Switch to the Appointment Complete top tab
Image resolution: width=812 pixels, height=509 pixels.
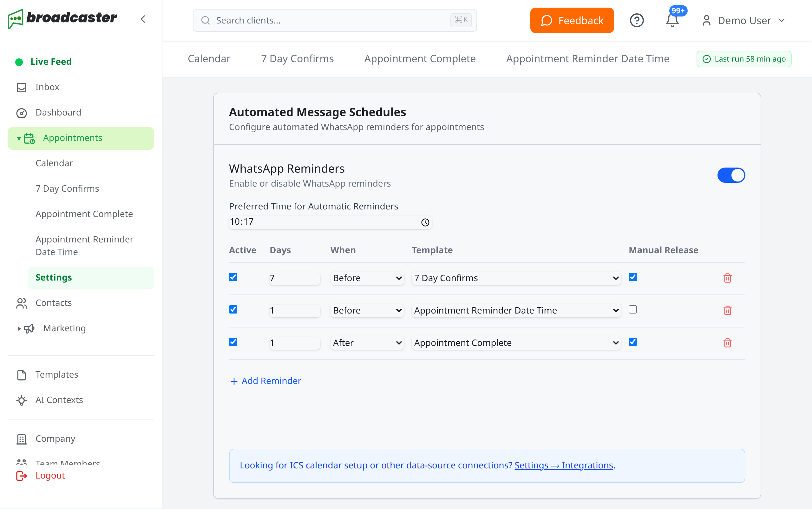coord(420,59)
